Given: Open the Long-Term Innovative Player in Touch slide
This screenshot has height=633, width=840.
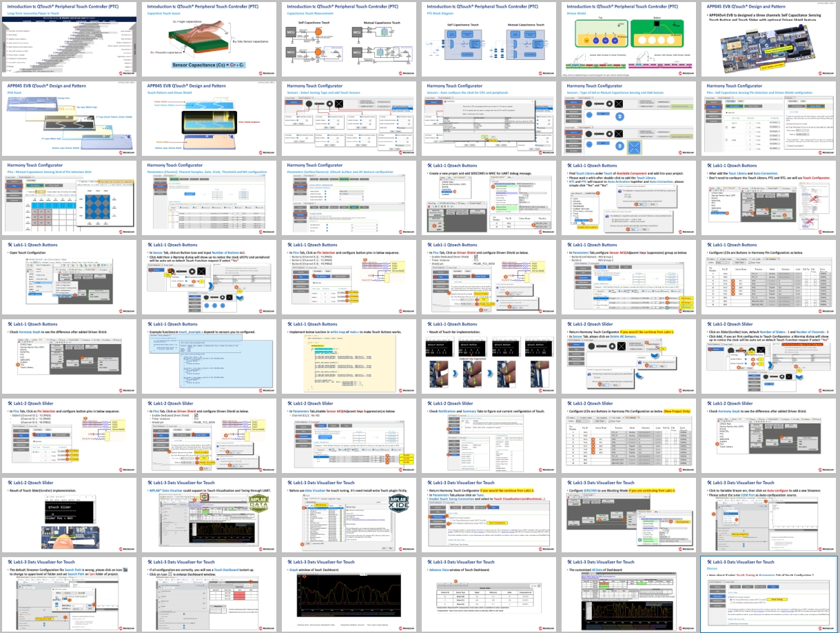Looking at the screenshot, I should (70, 39).
